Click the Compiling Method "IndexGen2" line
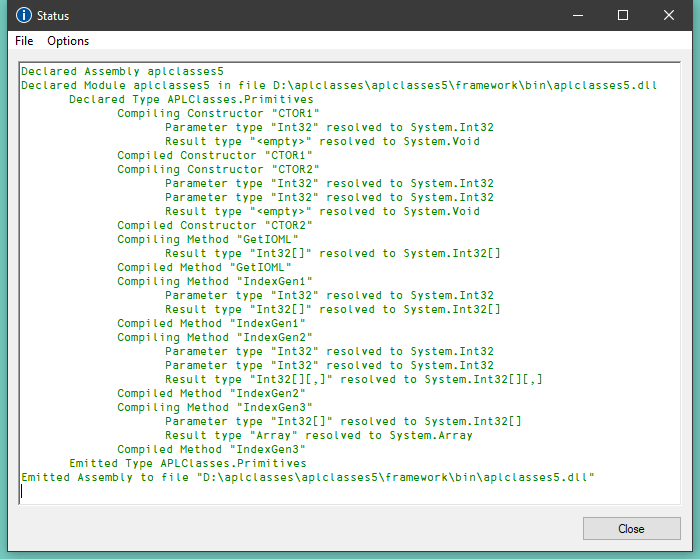 coord(214,338)
